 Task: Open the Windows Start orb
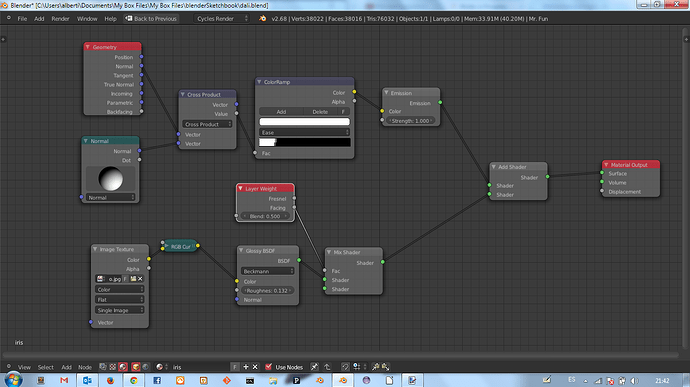tap(13, 380)
